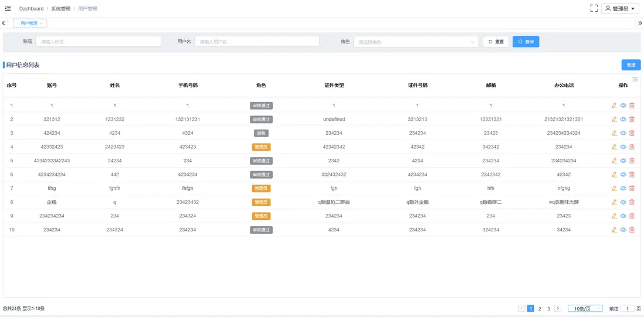This screenshot has height=317, width=644.
Task: Delete user in row 1
Action: 632,105
